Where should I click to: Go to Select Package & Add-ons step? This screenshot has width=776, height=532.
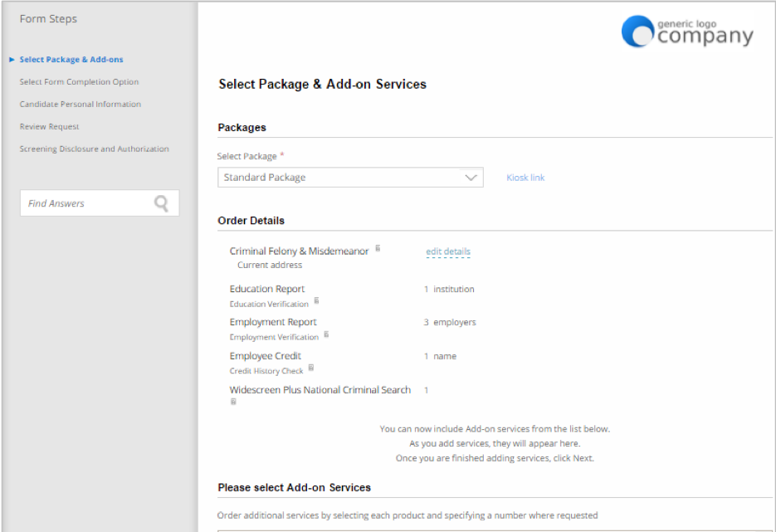(71, 60)
